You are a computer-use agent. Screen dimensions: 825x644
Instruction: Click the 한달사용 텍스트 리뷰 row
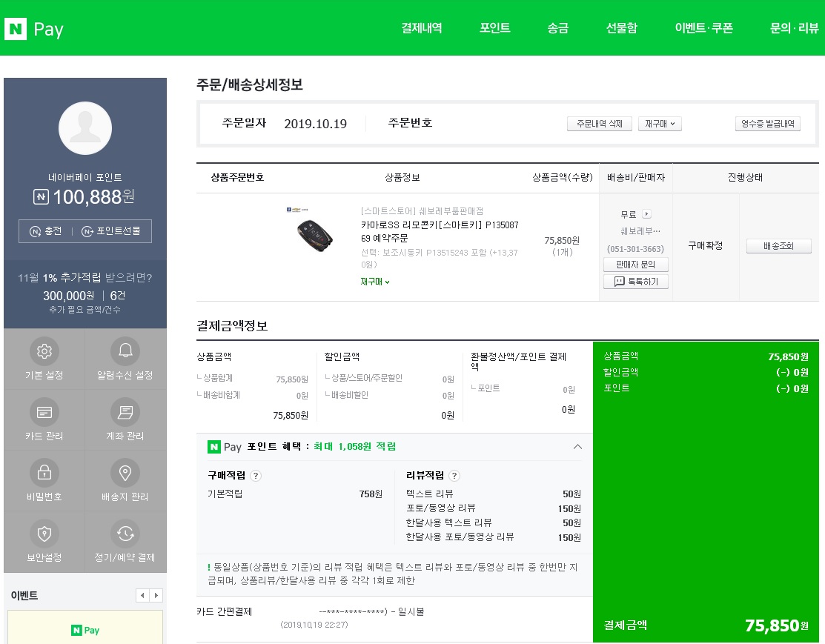[x=494, y=523]
